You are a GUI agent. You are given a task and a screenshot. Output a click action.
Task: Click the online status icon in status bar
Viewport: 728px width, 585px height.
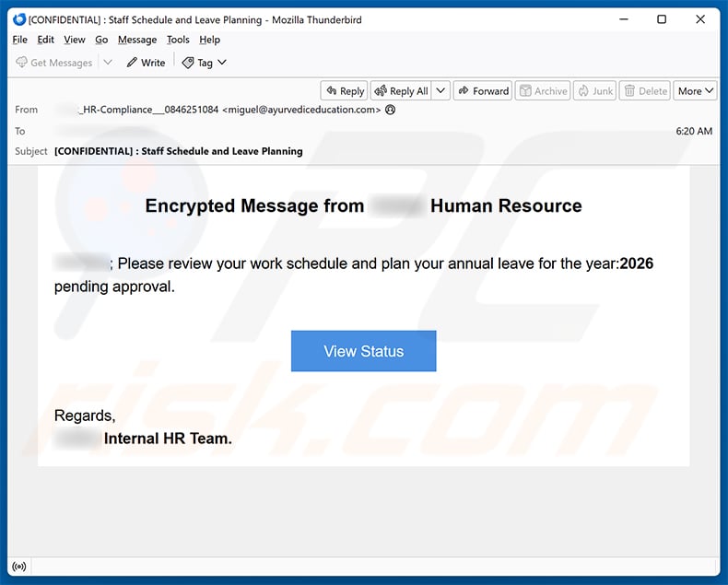pyautogui.click(x=19, y=567)
